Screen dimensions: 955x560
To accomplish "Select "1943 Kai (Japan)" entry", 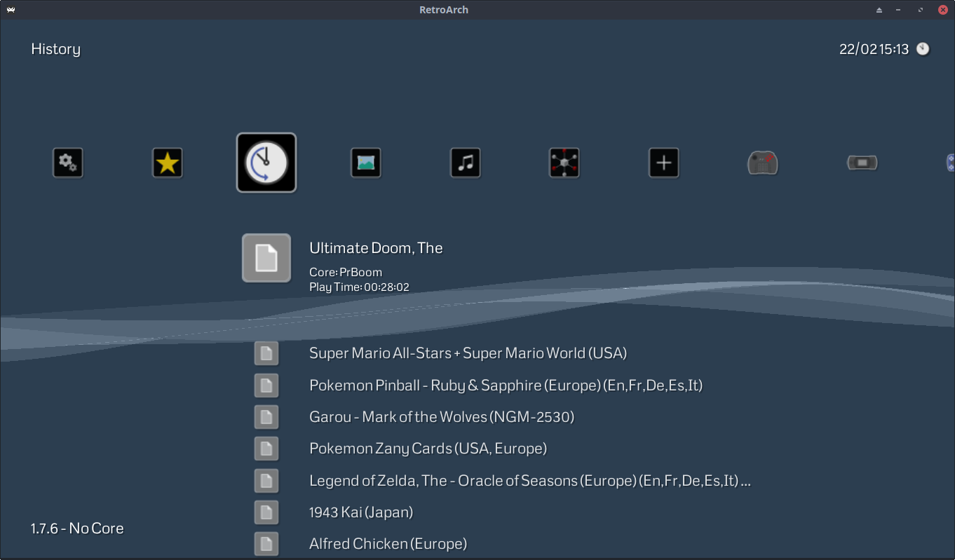I will pos(361,512).
